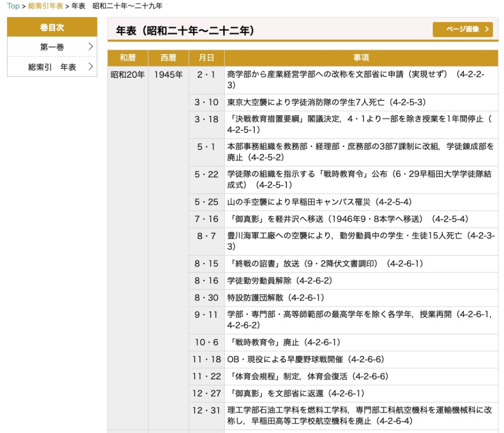Click breadcrumb text 年表 昭和二十年〜二十九年
This screenshot has height=433, width=504.
pyautogui.click(x=117, y=6)
